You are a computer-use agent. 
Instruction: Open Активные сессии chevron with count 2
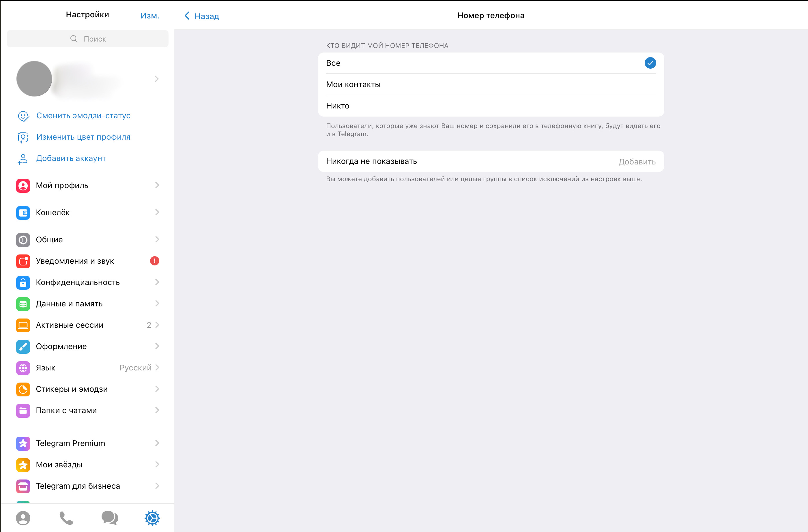[x=157, y=325]
